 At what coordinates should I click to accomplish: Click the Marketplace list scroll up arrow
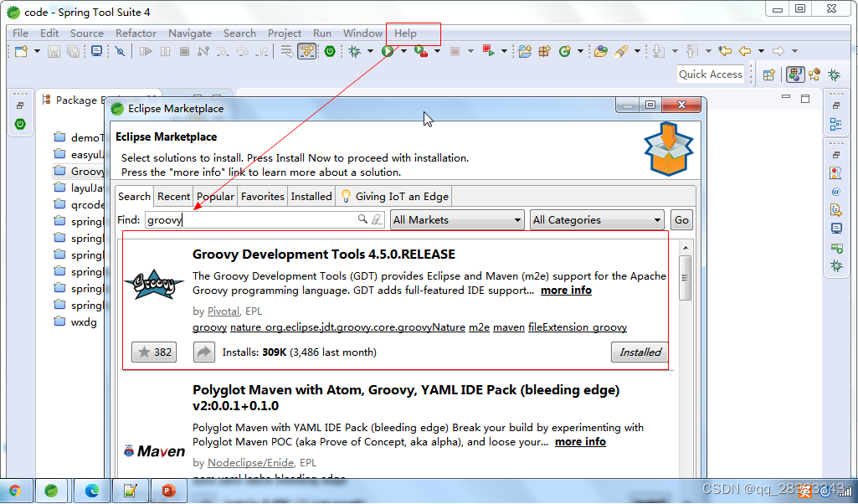tap(685, 249)
